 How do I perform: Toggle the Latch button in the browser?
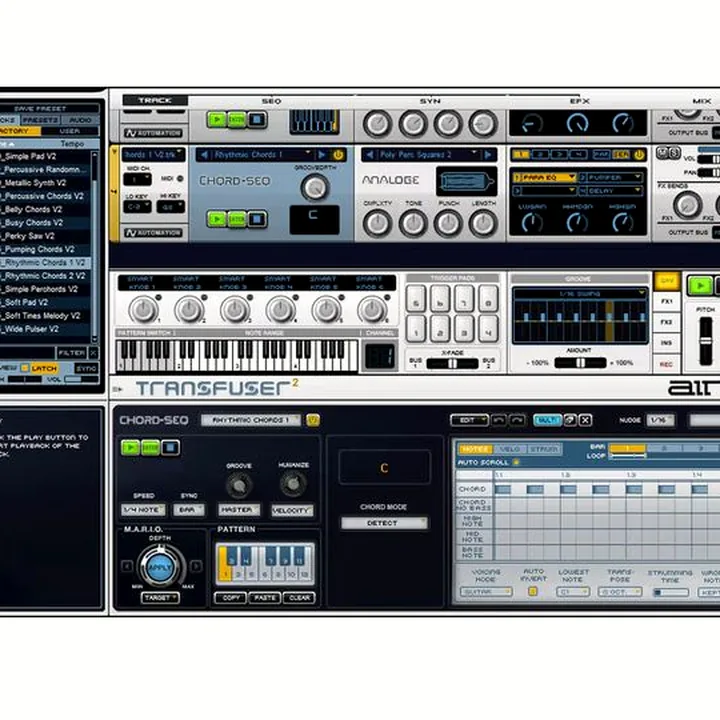coord(44,368)
